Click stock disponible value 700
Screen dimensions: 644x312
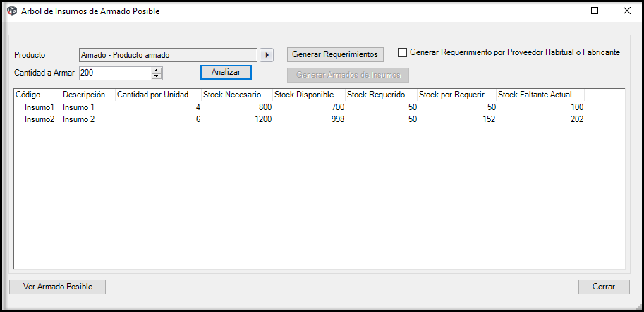[x=337, y=108]
